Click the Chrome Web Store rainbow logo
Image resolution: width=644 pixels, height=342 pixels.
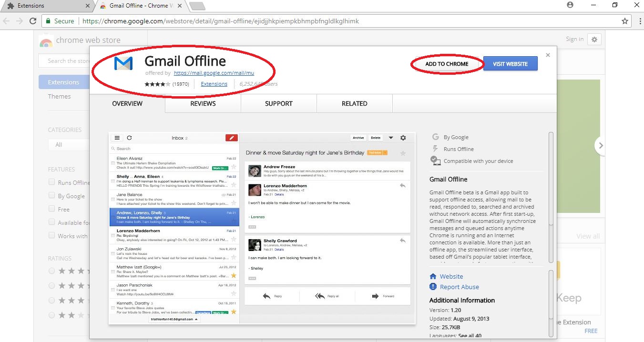46,41
